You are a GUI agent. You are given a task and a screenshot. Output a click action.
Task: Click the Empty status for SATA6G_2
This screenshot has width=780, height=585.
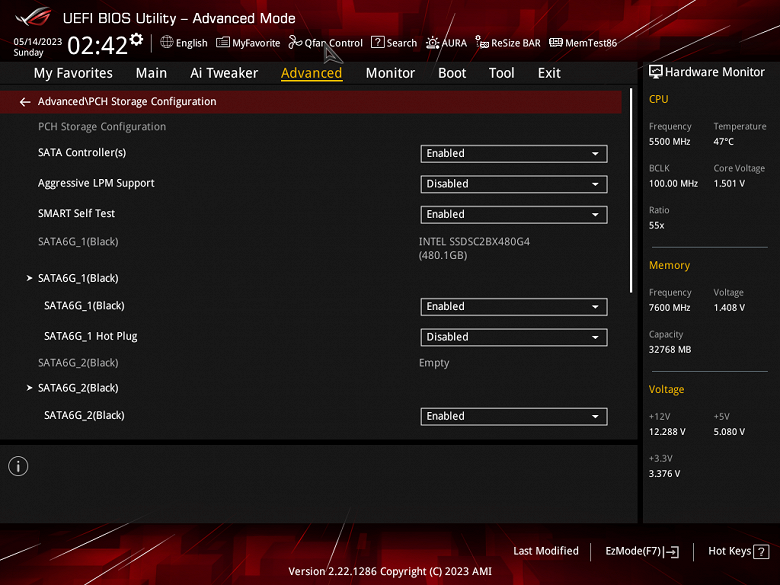[434, 363]
